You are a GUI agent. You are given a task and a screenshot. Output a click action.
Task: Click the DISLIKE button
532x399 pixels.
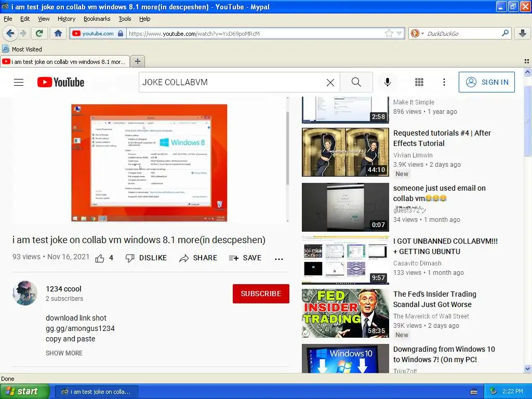click(x=146, y=258)
